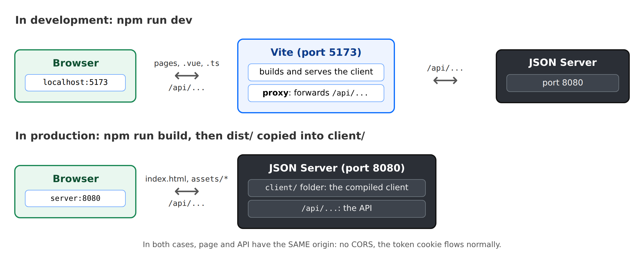
Task: Select the "Vite (port 5173)" title
Action: tap(316, 52)
